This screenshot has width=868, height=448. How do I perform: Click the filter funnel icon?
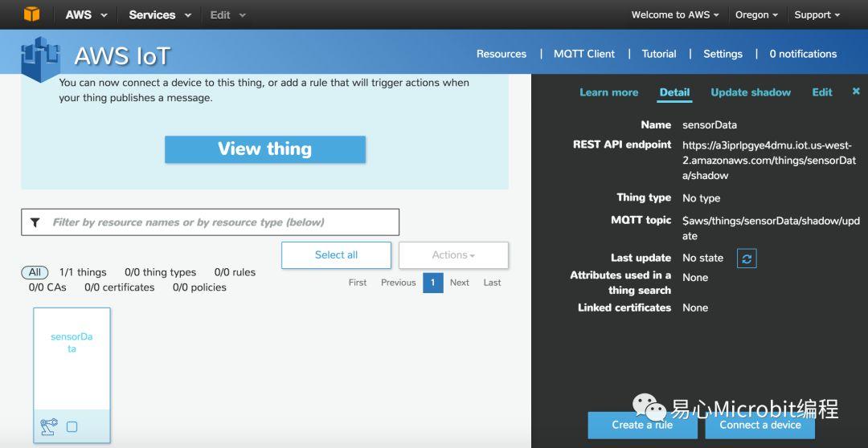click(x=35, y=222)
